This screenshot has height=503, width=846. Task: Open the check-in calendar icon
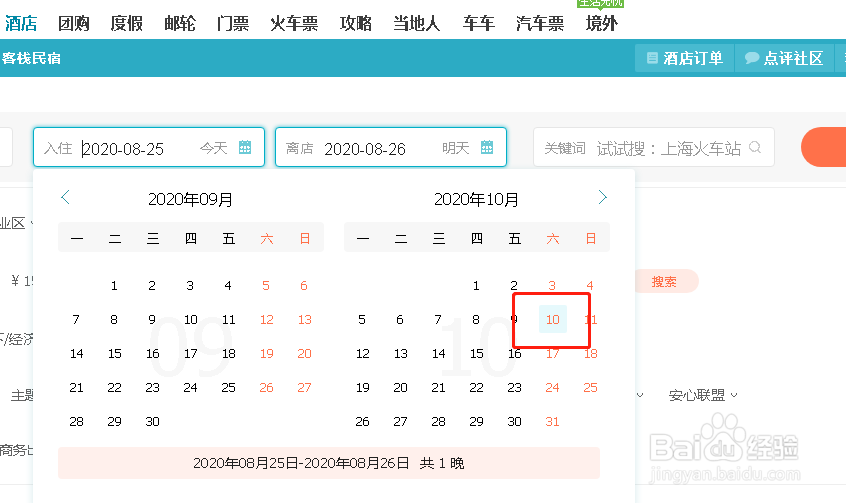[x=245, y=147]
